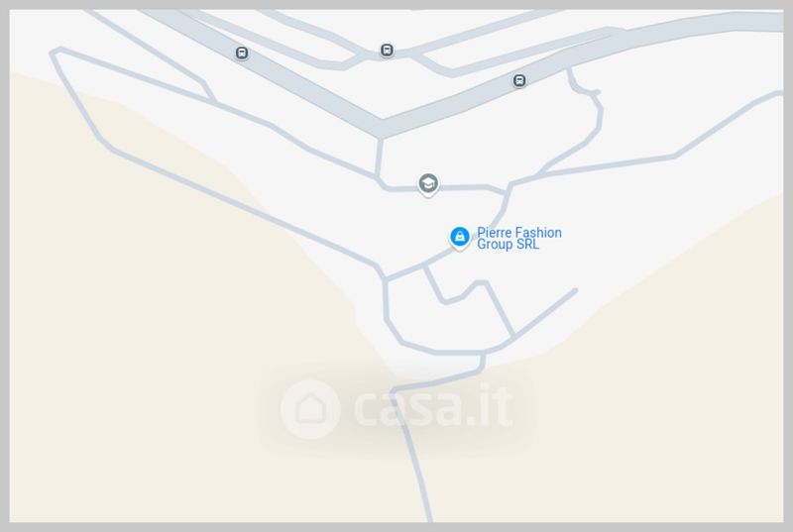The image size is (793, 532).
Task: Click the casa.it watermark text
Action: [x=434, y=407]
